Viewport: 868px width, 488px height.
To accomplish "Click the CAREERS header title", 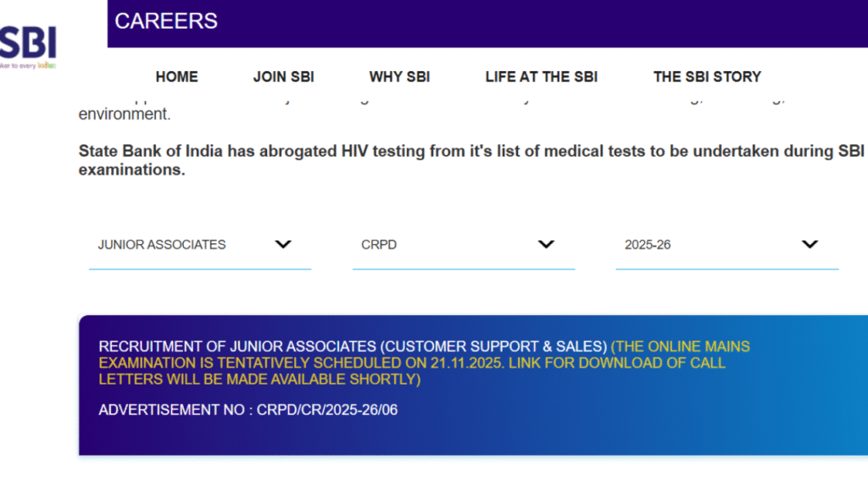I will pyautogui.click(x=166, y=21).
